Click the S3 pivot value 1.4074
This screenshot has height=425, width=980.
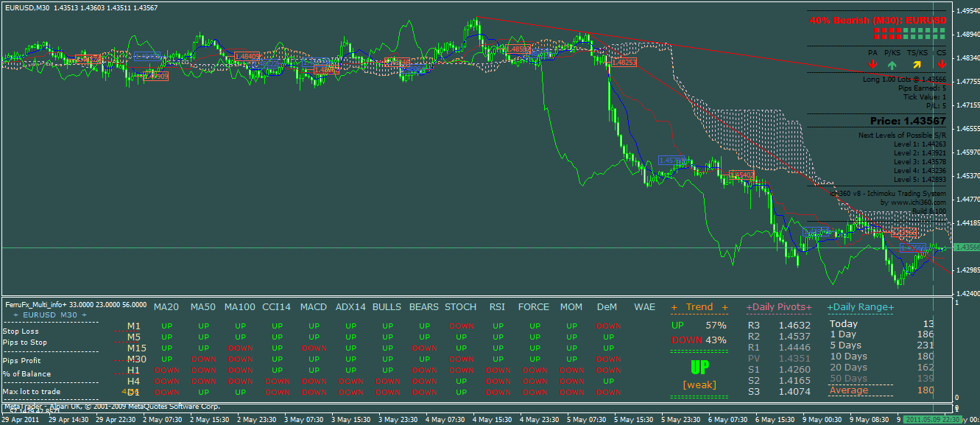tap(795, 392)
